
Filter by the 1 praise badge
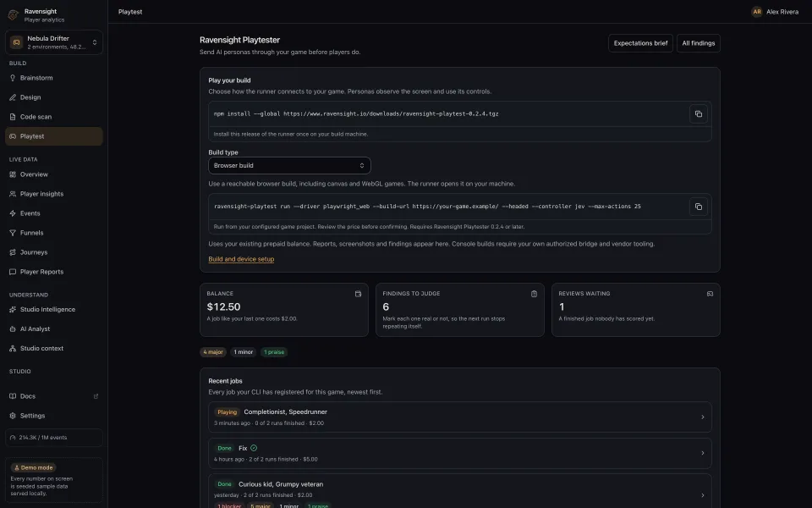pyautogui.click(x=274, y=352)
